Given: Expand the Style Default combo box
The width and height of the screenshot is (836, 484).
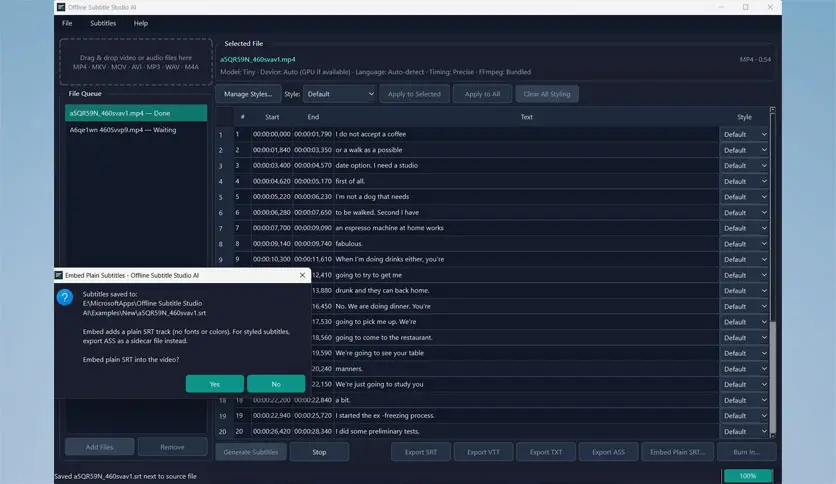Looking at the screenshot, I should [340, 94].
